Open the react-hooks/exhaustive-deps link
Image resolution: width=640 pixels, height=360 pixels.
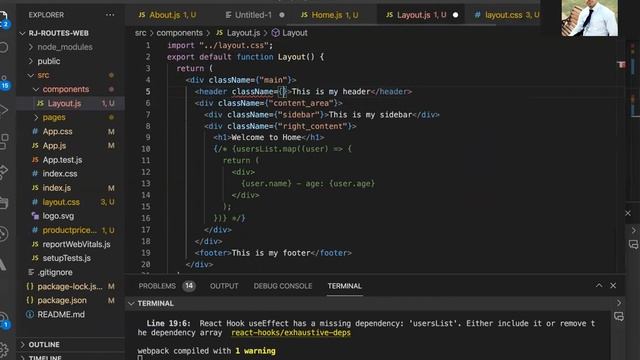tap(291, 333)
